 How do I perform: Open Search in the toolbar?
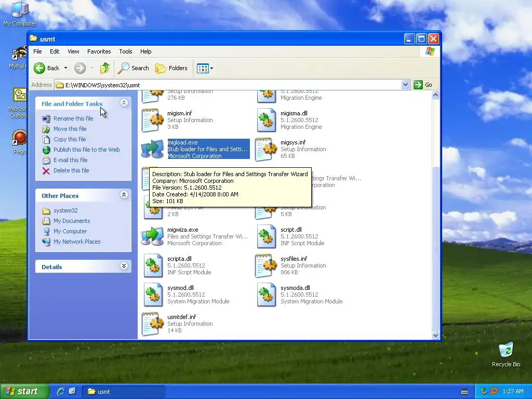click(133, 68)
